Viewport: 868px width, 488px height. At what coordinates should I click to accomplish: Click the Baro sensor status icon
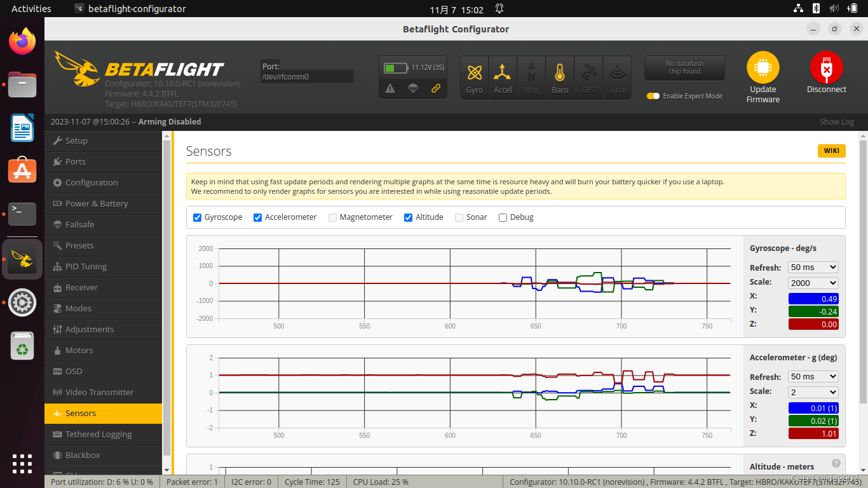pyautogui.click(x=560, y=78)
